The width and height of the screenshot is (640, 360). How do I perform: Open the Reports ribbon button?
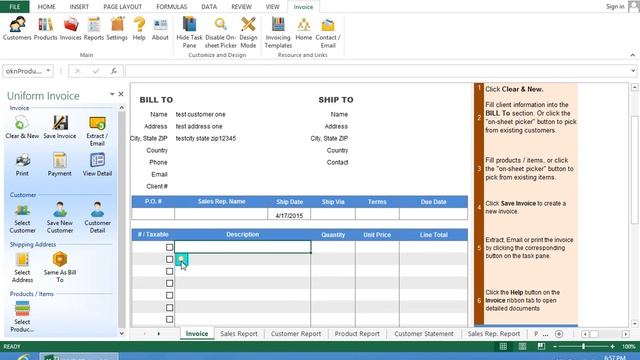[94, 29]
